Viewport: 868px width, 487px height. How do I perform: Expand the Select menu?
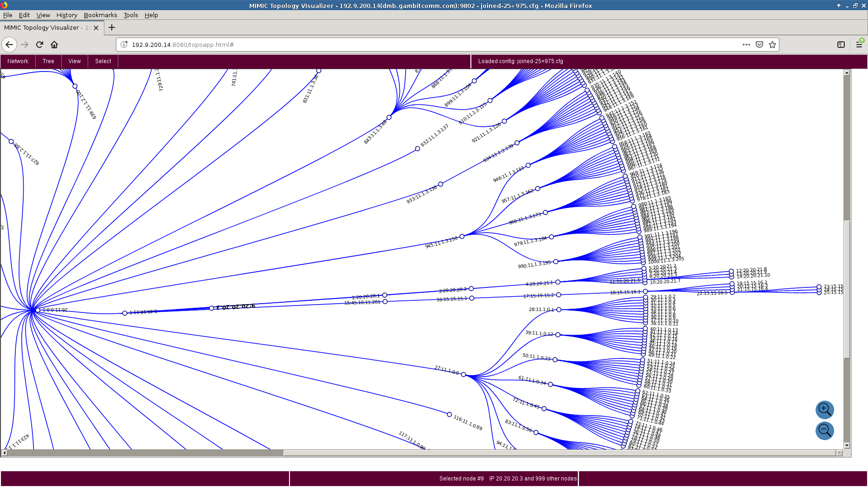(103, 61)
